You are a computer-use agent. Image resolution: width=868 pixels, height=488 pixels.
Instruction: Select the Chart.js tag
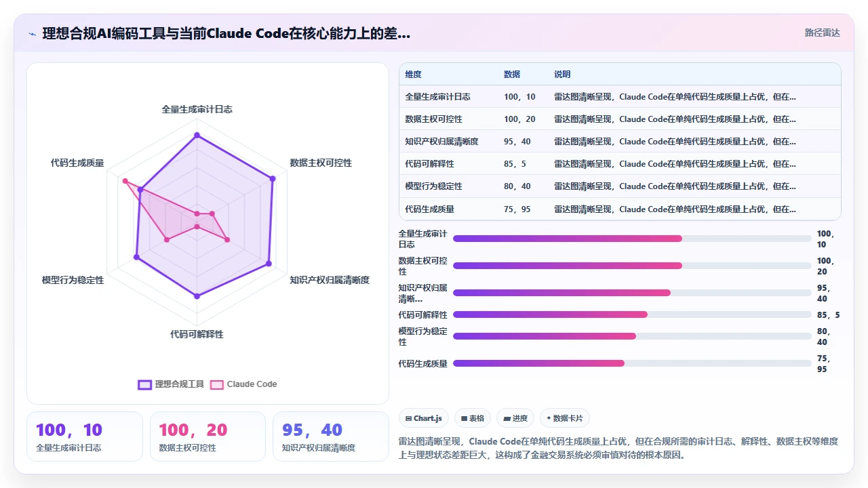[x=424, y=418]
